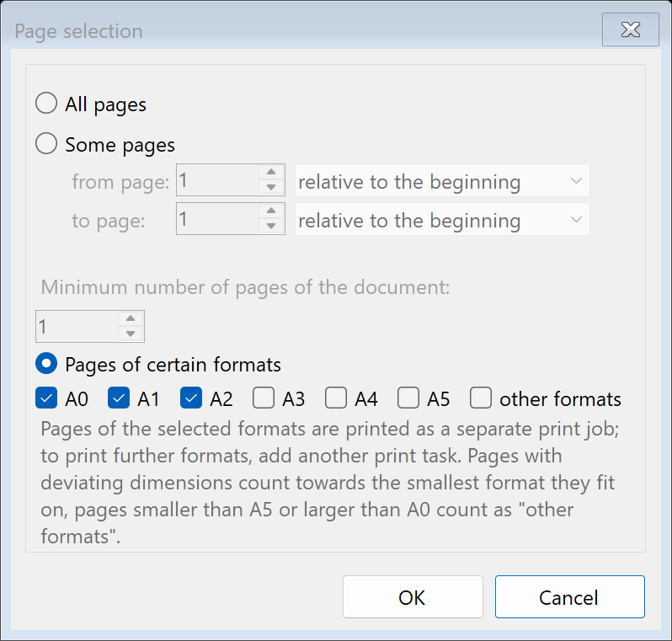This screenshot has height=641, width=672.
Task: Decrease the from page value
Action: tap(271, 188)
